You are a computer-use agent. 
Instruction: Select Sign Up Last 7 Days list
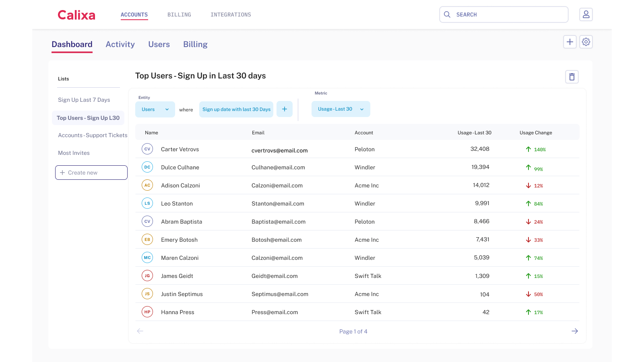point(84,99)
